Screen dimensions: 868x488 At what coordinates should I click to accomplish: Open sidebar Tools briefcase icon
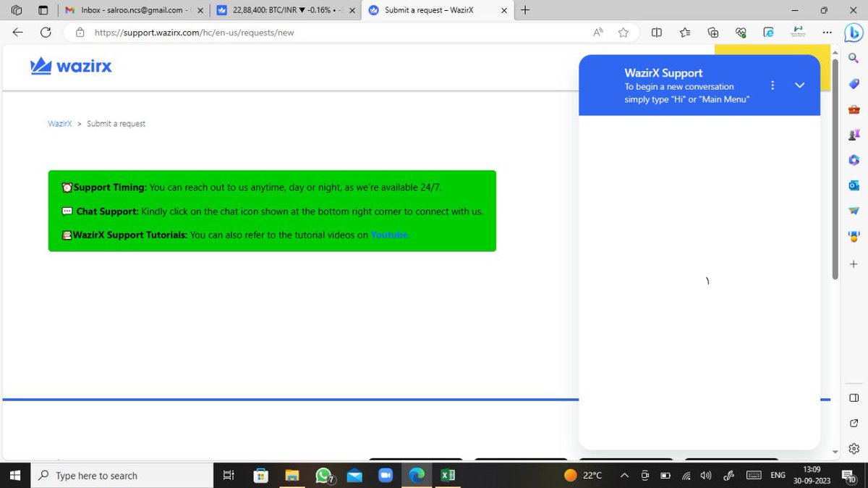tap(854, 109)
